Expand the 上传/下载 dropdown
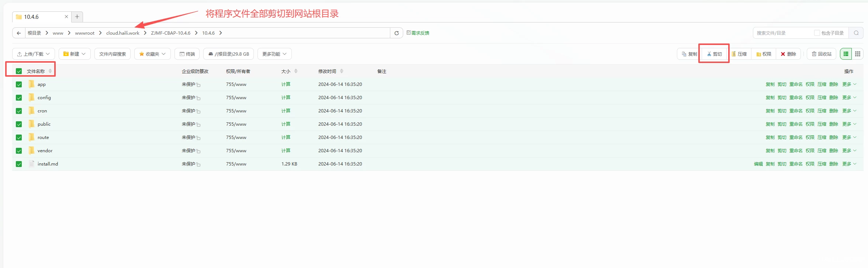 pyautogui.click(x=34, y=54)
